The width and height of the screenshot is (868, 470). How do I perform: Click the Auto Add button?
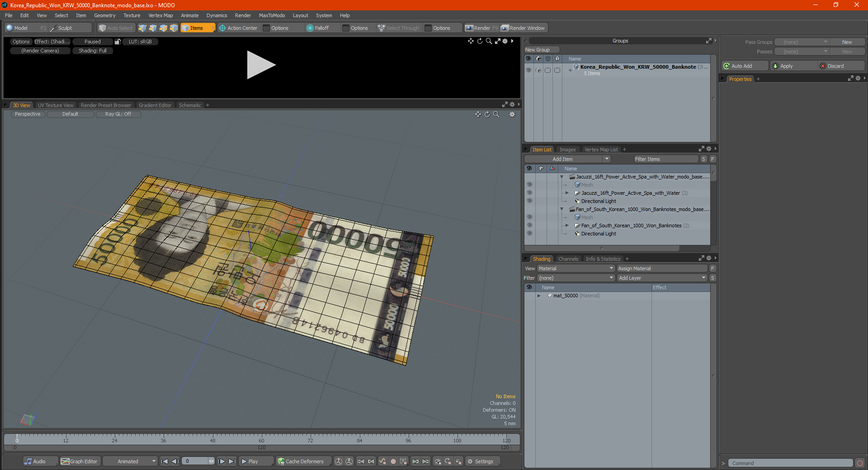pos(745,66)
